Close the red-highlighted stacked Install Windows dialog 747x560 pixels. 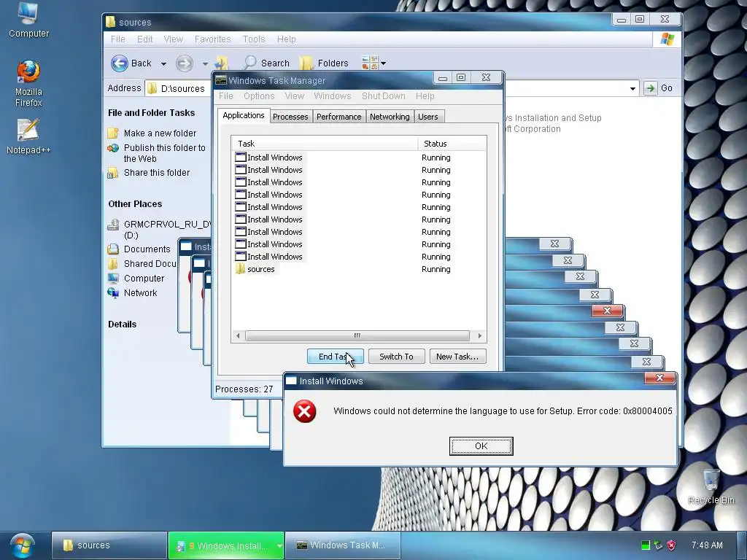(x=607, y=311)
